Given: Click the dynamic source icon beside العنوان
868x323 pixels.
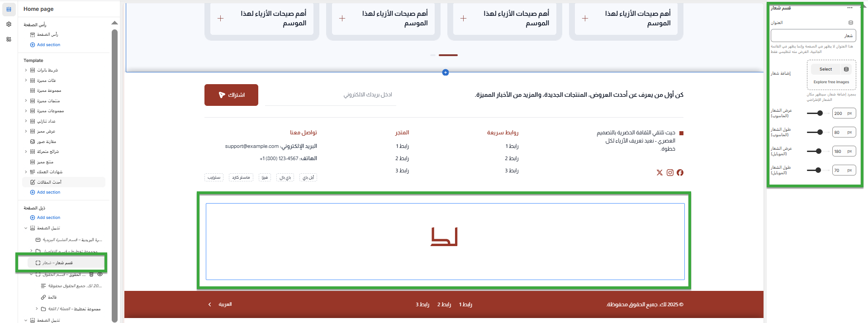Looking at the screenshot, I should pyautogui.click(x=851, y=23).
